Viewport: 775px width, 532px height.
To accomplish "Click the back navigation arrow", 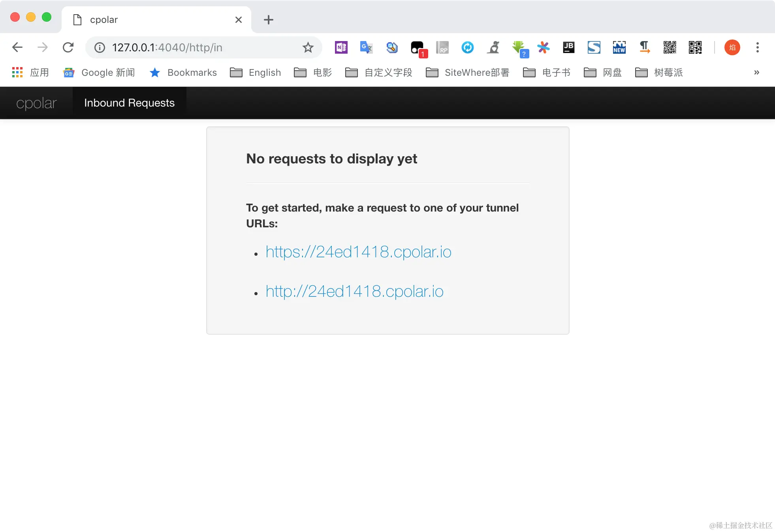I will pyautogui.click(x=17, y=47).
